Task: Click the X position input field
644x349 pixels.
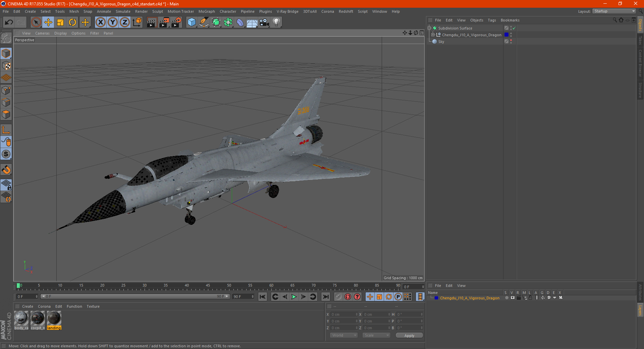Action: pos(344,314)
